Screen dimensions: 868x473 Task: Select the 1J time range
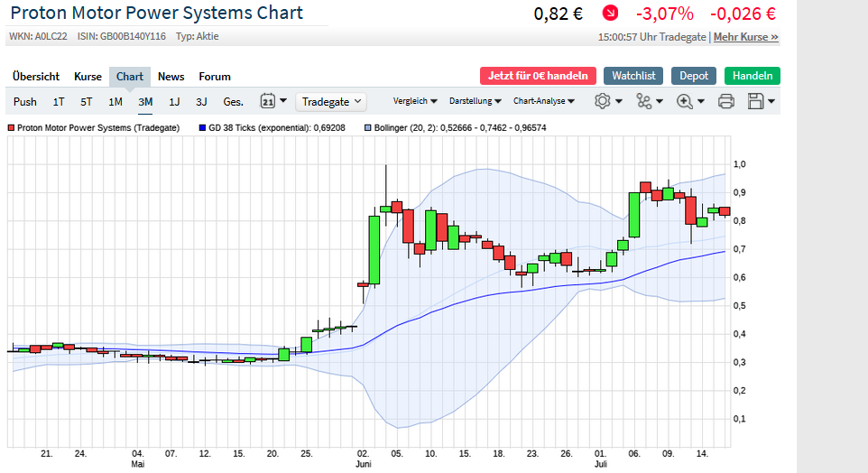pyautogui.click(x=174, y=102)
